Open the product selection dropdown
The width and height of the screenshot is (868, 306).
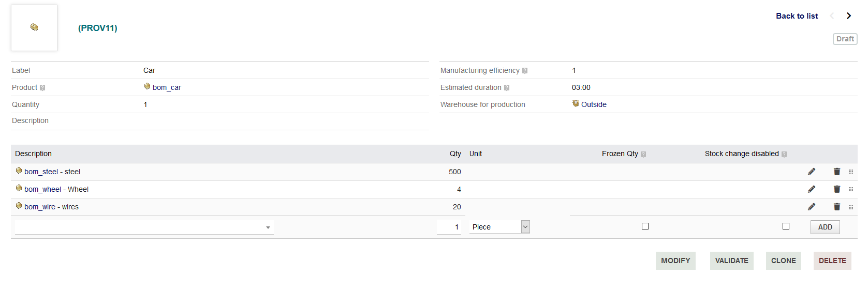click(x=144, y=227)
